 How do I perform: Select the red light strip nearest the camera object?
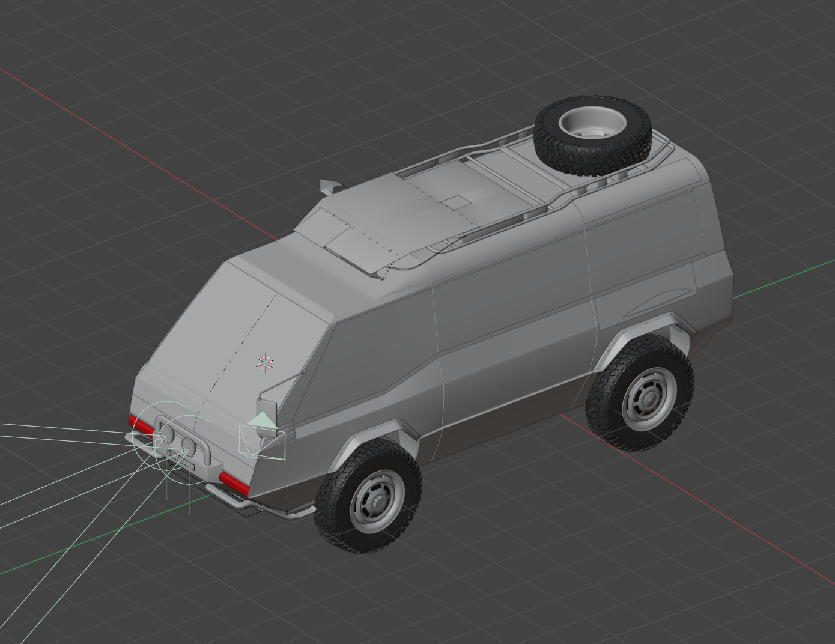234,484
